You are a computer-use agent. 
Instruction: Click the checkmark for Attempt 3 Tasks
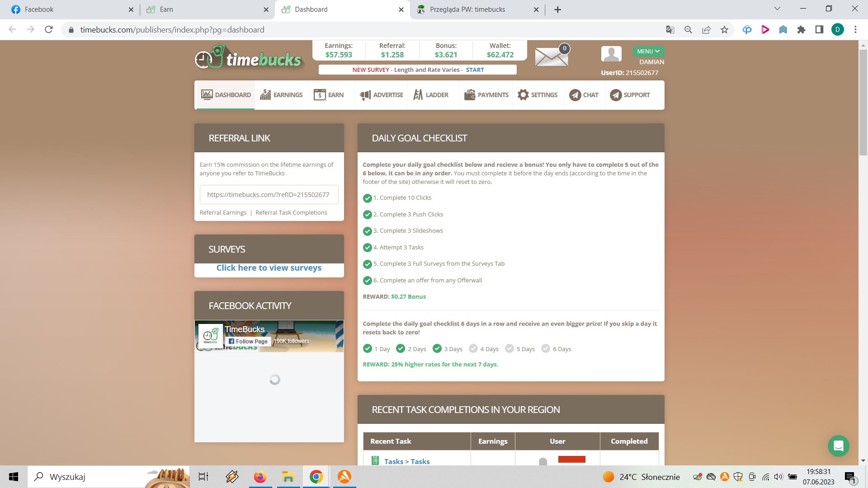[x=367, y=248]
